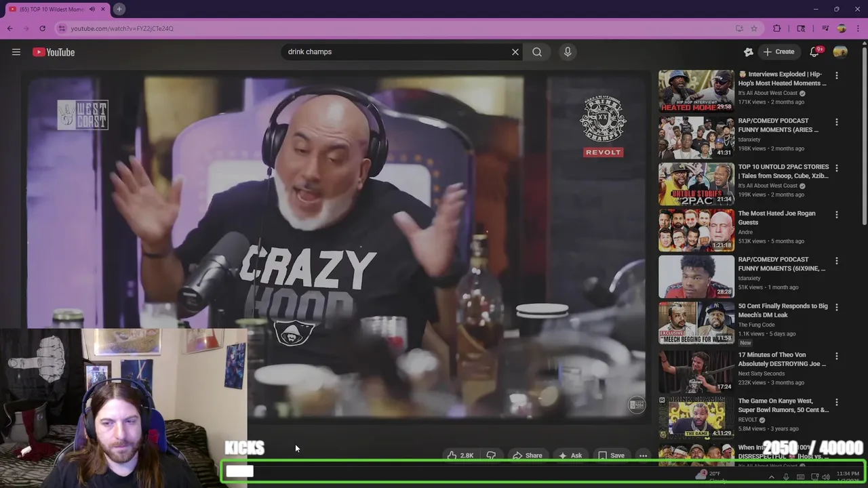Viewport: 868px width, 488px height.
Task: Open the Ask AI button
Action: click(570, 455)
